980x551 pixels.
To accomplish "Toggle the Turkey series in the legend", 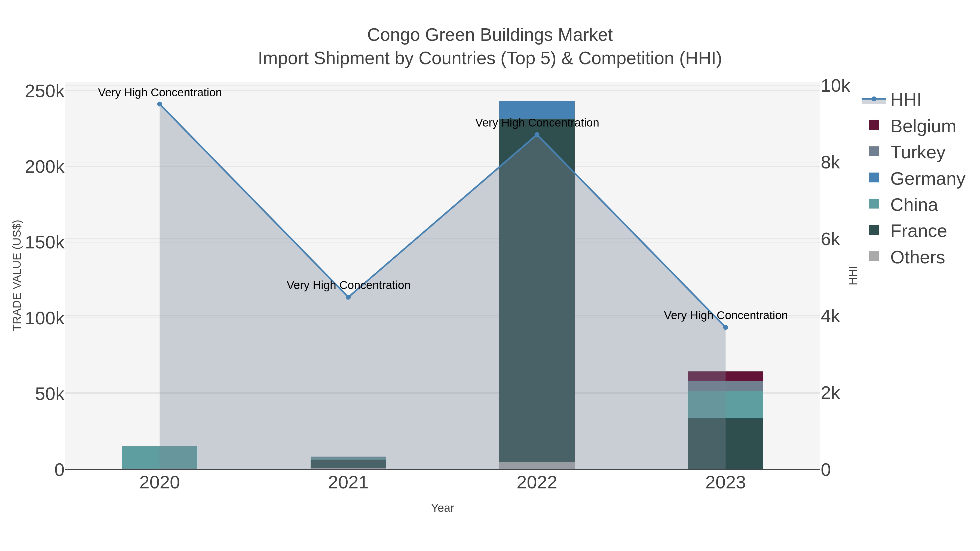I will tap(907, 152).
